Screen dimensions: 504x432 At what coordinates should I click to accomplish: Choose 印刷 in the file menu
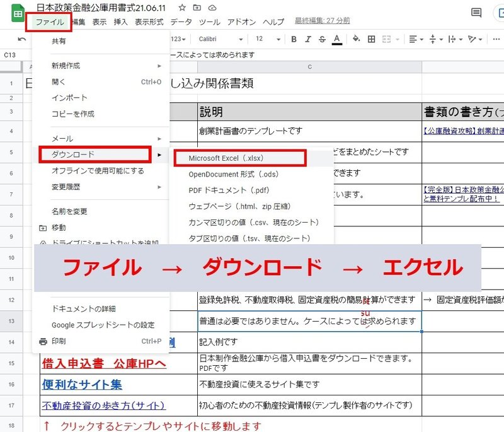101,341
